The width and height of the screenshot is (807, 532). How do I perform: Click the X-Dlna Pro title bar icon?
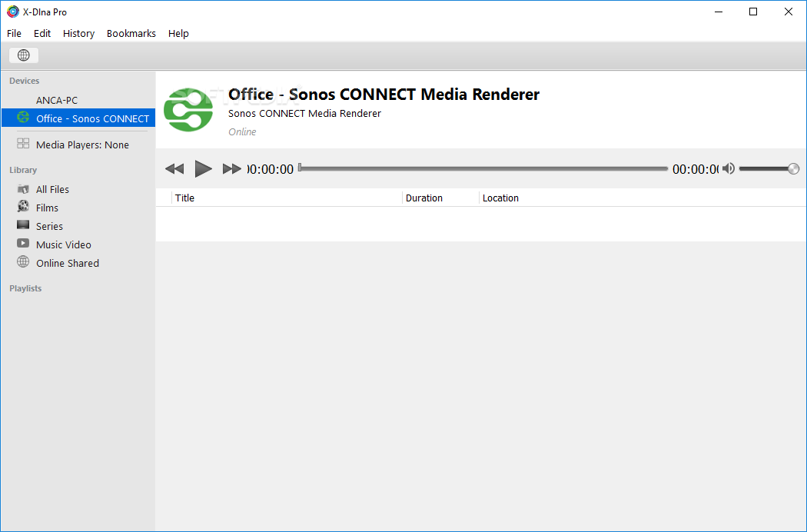coord(13,12)
